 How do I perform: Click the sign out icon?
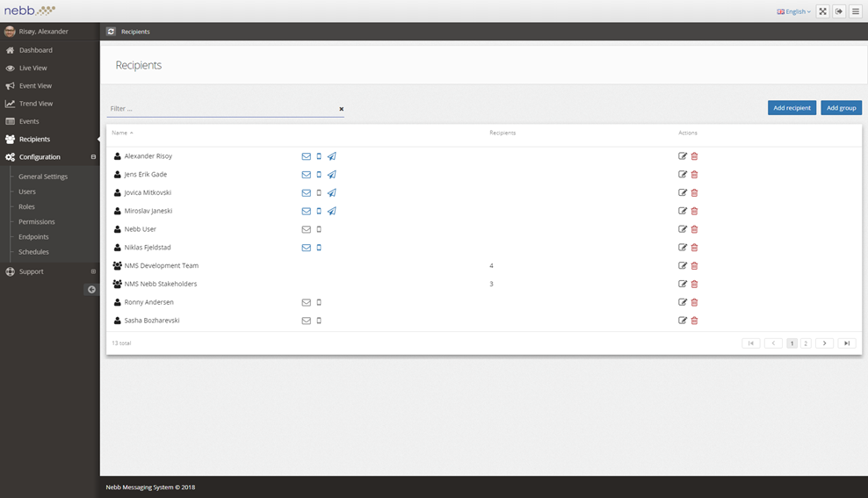pyautogui.click(x=839, y=11)
